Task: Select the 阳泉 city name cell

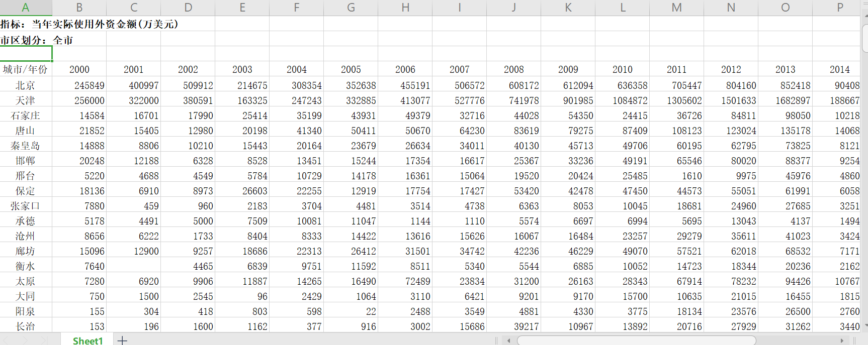Action: click(x=26, y=311)
